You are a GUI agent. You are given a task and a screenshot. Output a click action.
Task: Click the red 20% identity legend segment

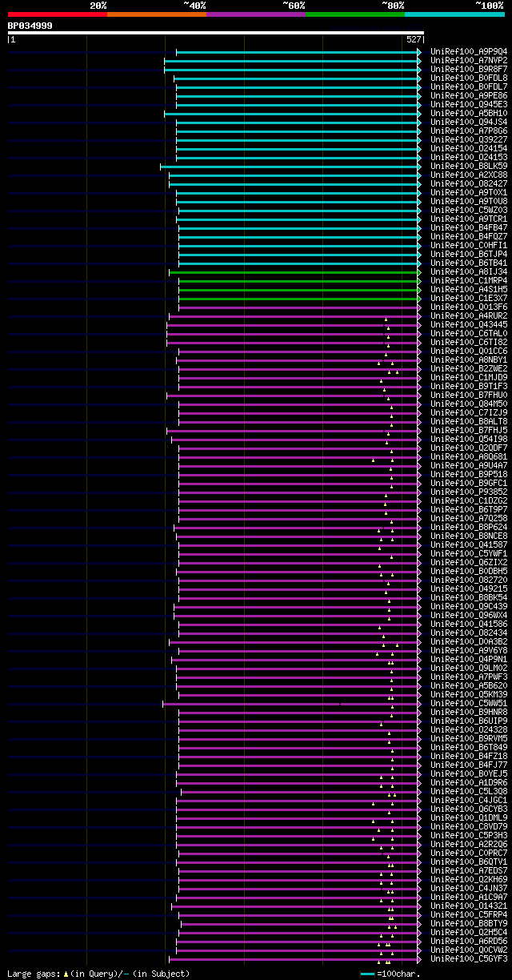[57, 14]
